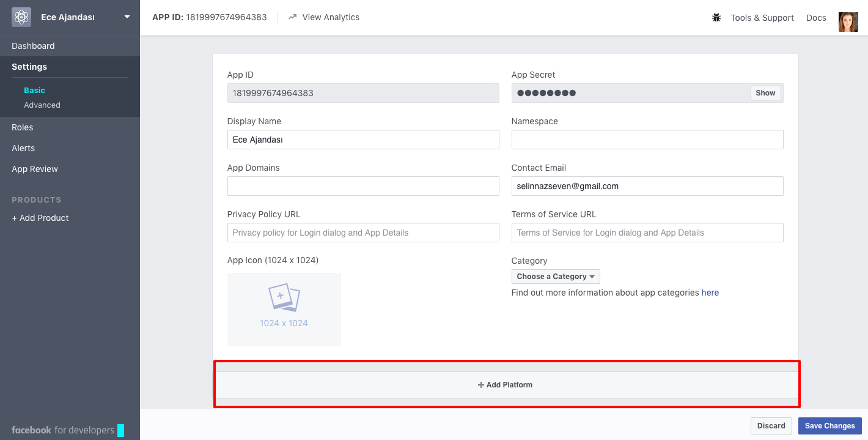Navigate to App Review

click(x=35, y=169)
